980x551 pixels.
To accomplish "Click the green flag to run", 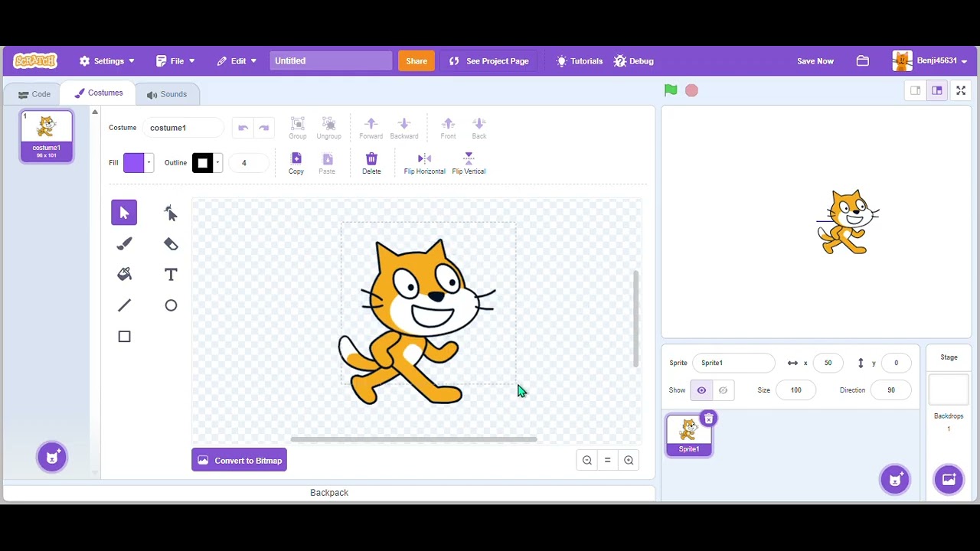I will (671, 90).
